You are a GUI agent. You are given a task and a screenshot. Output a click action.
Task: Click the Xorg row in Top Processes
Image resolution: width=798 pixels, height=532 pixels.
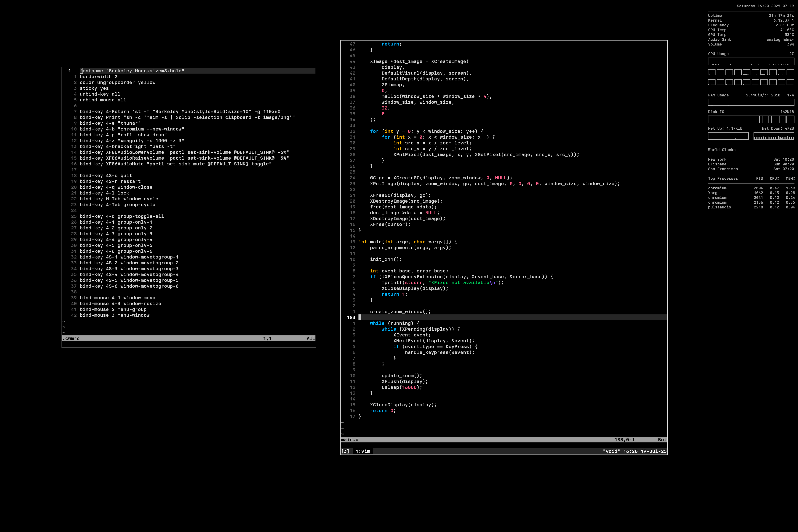pyautogui.click(x=751, y=193)
